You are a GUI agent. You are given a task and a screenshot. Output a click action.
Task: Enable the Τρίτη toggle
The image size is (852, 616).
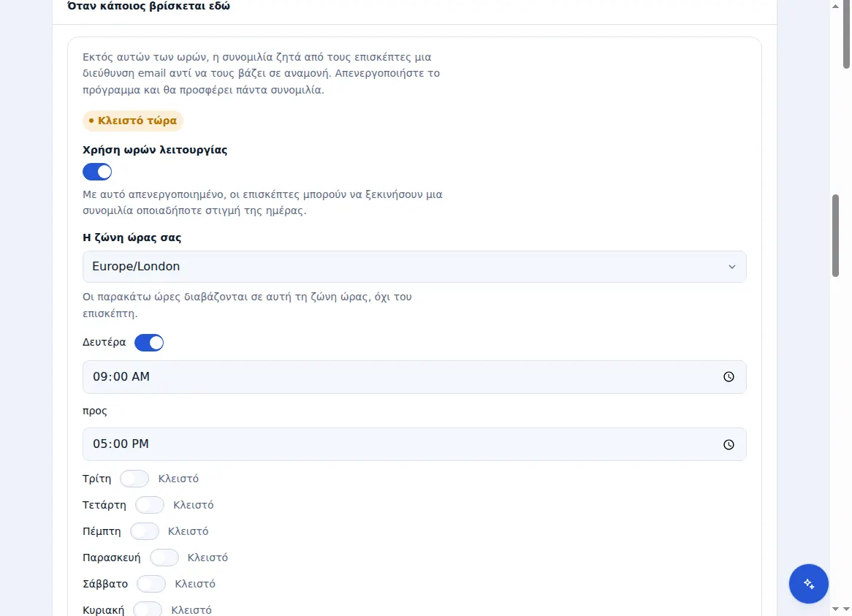(x=134, y=479)
